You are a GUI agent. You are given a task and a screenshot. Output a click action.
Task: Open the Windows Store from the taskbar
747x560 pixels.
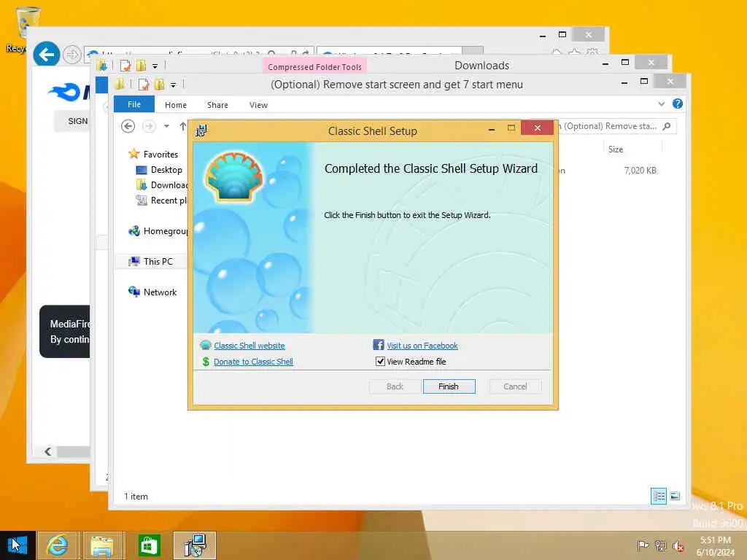pos(149,545)
